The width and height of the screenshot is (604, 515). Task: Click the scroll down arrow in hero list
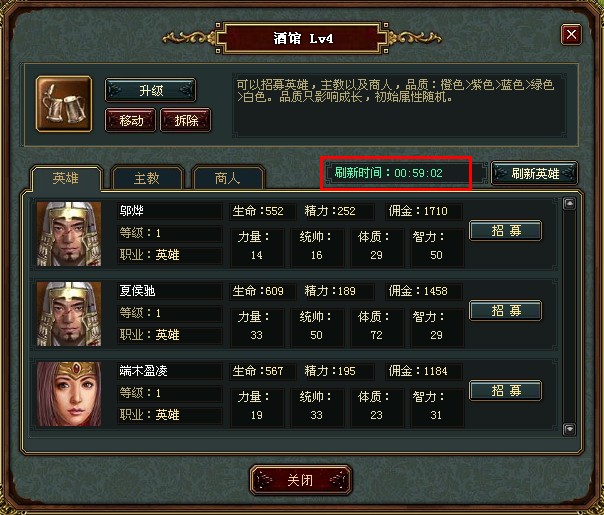click(569, 428)
